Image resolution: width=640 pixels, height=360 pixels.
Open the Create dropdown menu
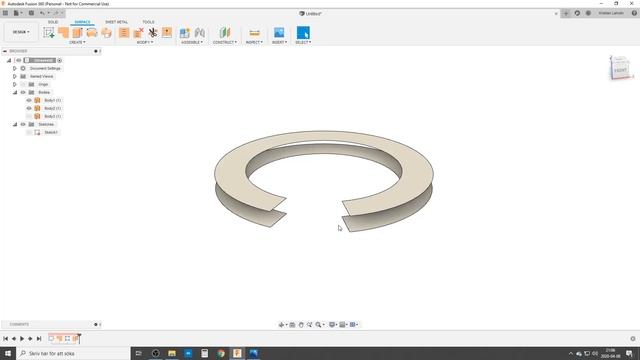pos(77,42)
